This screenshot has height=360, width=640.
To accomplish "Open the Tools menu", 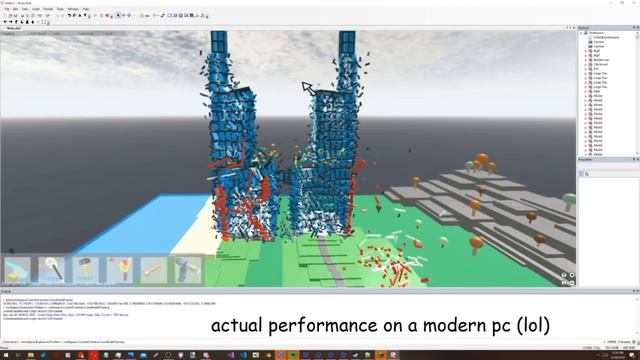I will [60, 9].
